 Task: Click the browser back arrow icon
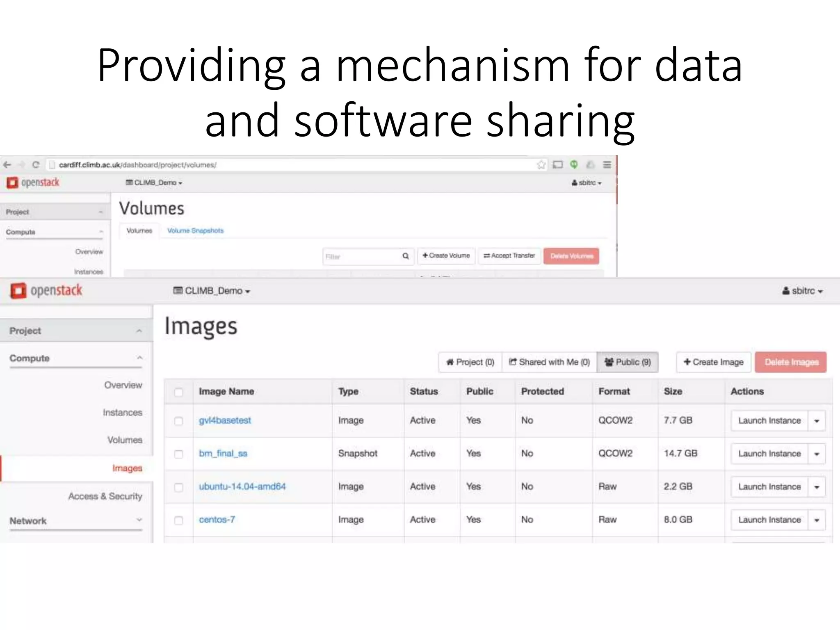[7, 165]
